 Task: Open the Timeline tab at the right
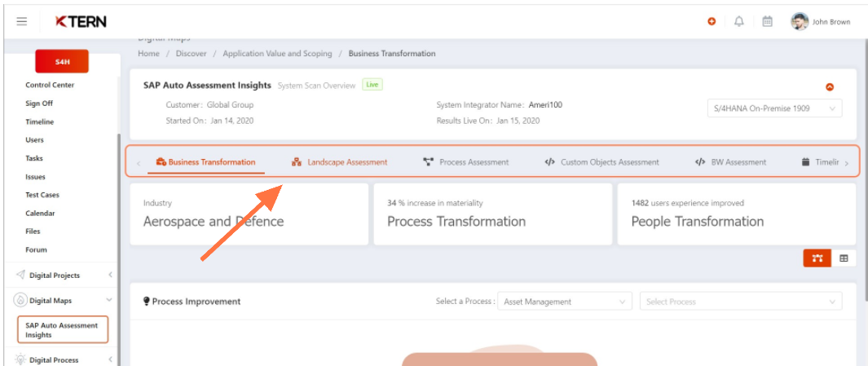tap(821, 162)
